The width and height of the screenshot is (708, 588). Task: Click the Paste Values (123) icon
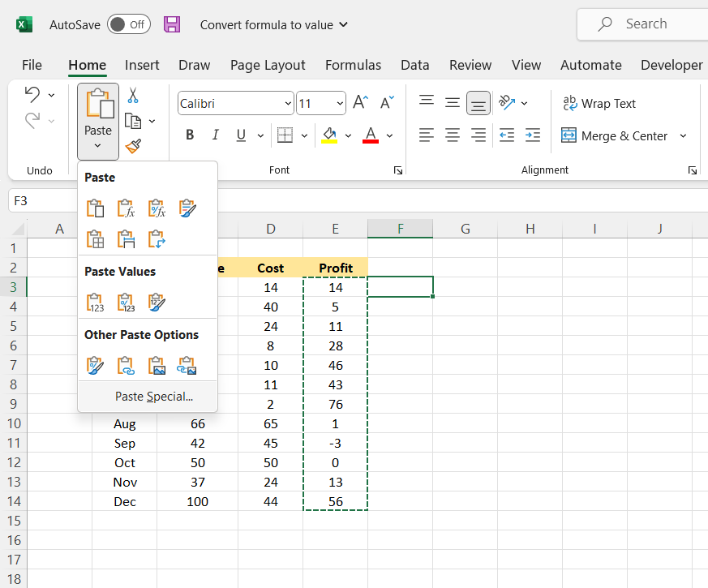(x=96, y=303)
